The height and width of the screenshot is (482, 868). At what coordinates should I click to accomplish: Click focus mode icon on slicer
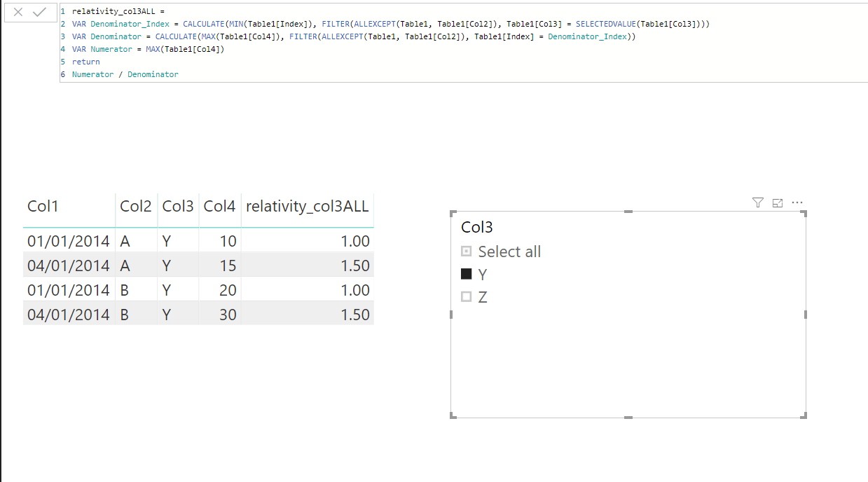pyautogui.click(x=777, y=202)
